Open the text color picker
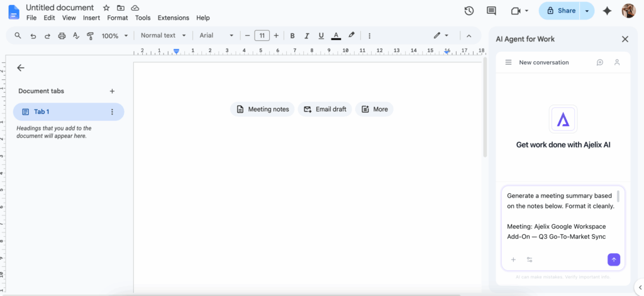Viewport: 644px width, 296px height. pos(336,36)
